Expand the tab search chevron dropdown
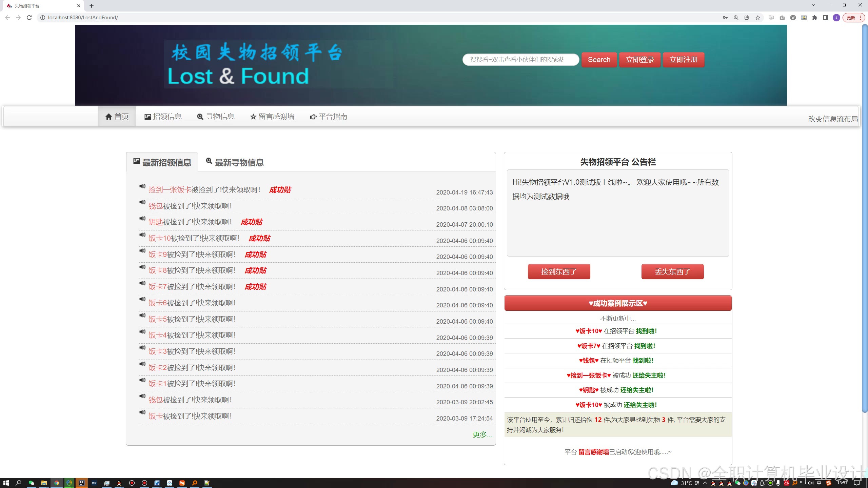This screenshot has height=488, width=868. click(x=813, y=5)
